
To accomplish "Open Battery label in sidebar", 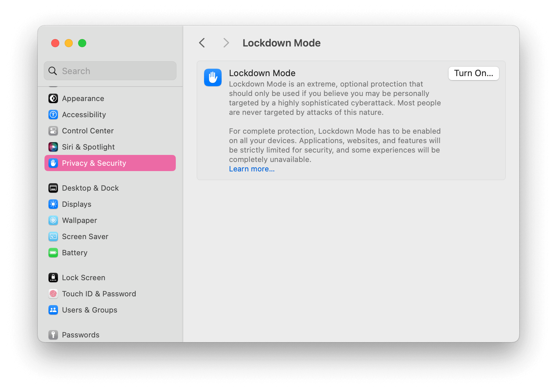I will click(x=75, y=253).
